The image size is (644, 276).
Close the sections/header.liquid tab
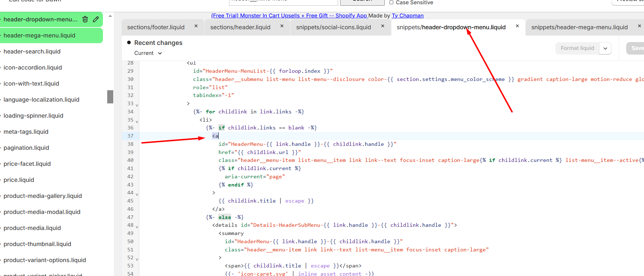point(282,26)
